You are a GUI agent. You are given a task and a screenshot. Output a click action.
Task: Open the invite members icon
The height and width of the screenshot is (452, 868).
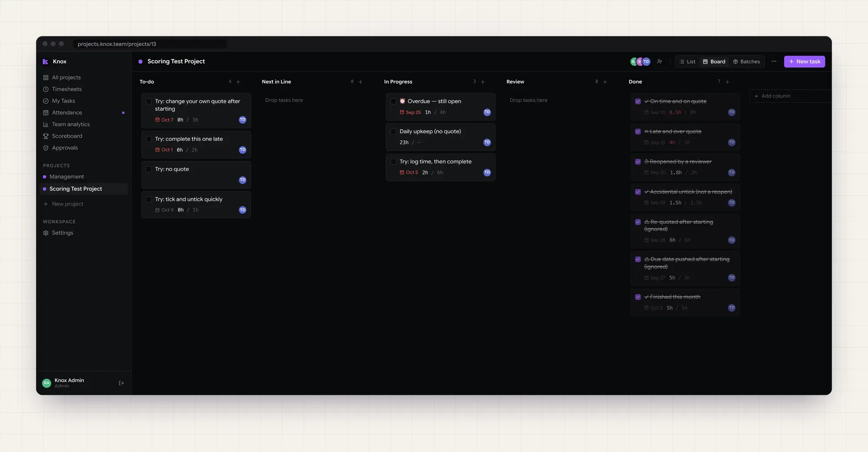[x=660, y=62]
